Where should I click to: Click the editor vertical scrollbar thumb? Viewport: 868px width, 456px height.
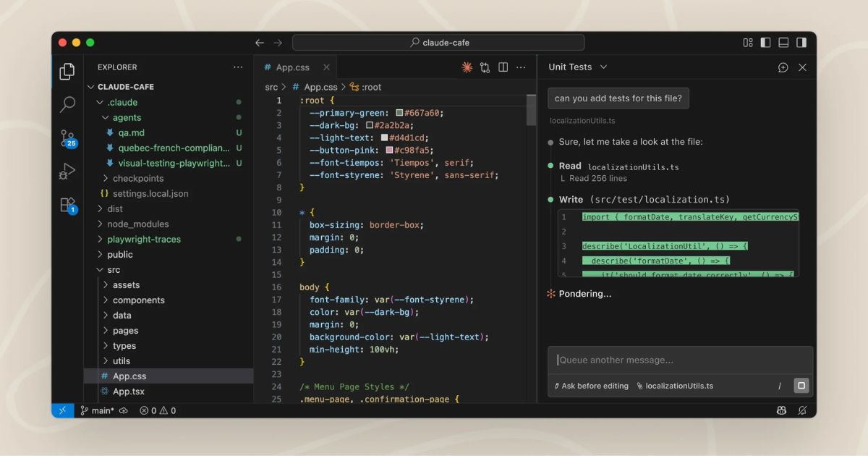pyautogui.click(x=532, y=110)
